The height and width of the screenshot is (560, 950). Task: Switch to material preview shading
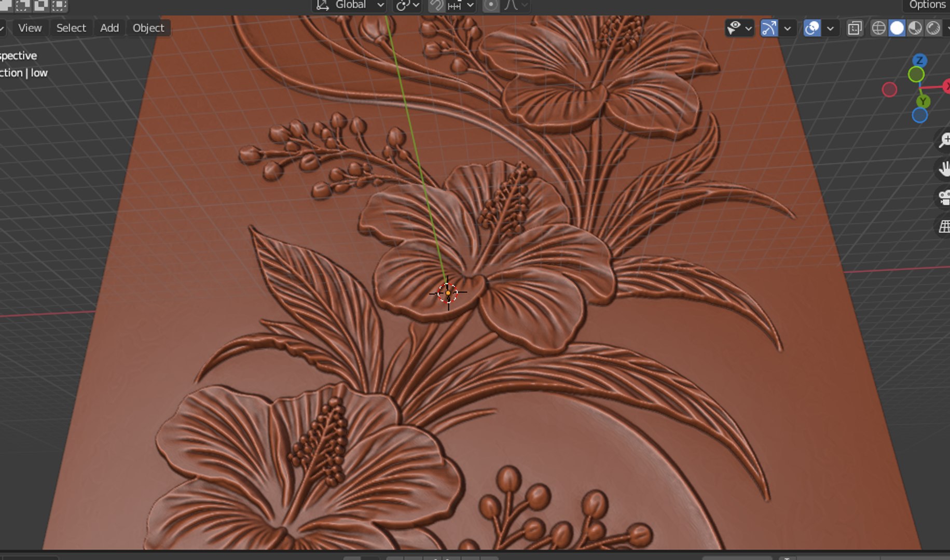tap(915, 28)
